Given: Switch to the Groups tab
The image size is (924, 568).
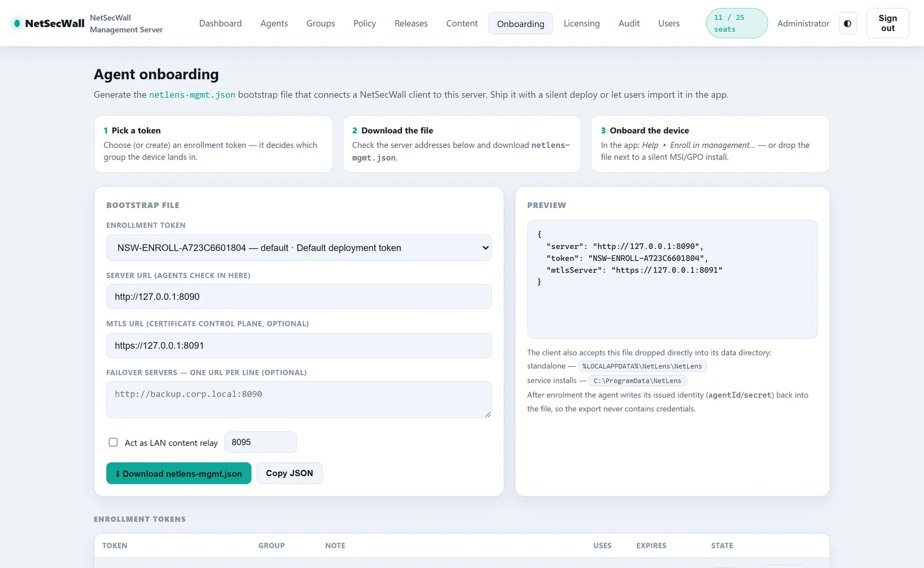Looking at the screenshot, I should tap(321, 24).
